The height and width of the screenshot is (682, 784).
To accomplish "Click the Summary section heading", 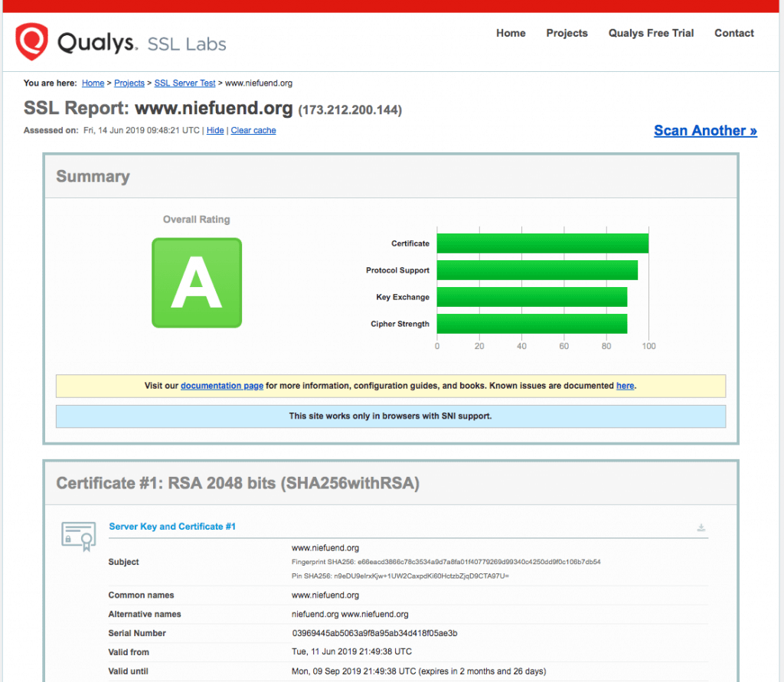I will (x=93, y=176).
